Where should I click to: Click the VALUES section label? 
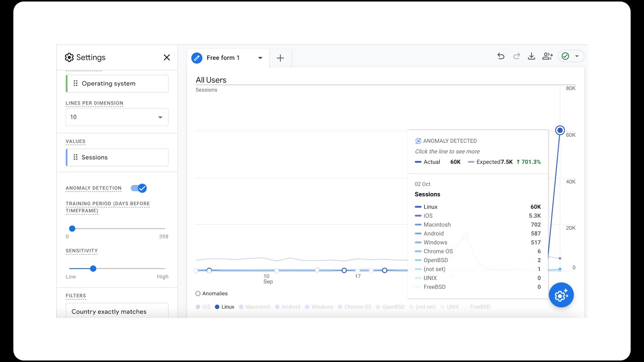[75, 141]
